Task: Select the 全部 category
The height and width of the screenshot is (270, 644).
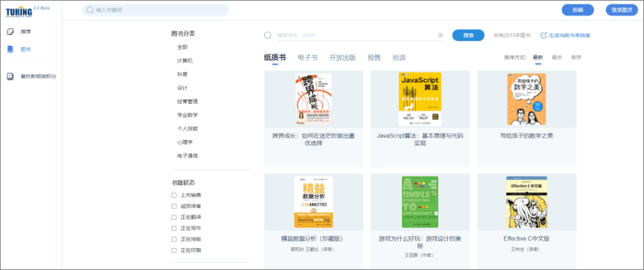Action: (182, 47)
